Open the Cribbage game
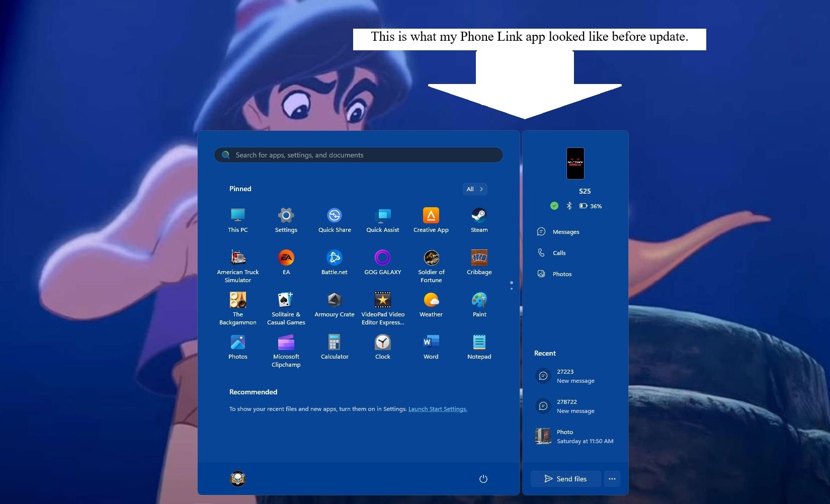This screenshot has width=830, height=504. 479,263
